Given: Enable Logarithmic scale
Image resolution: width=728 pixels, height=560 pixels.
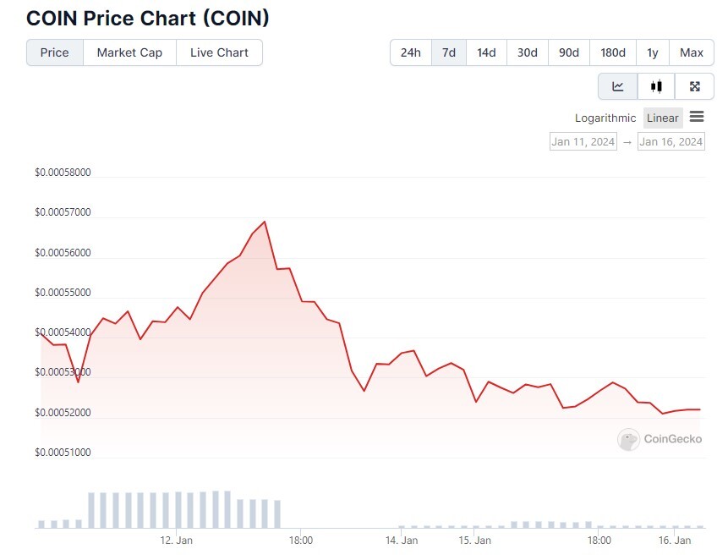Looking at the screenshot, I should click(x=605, y=118).
